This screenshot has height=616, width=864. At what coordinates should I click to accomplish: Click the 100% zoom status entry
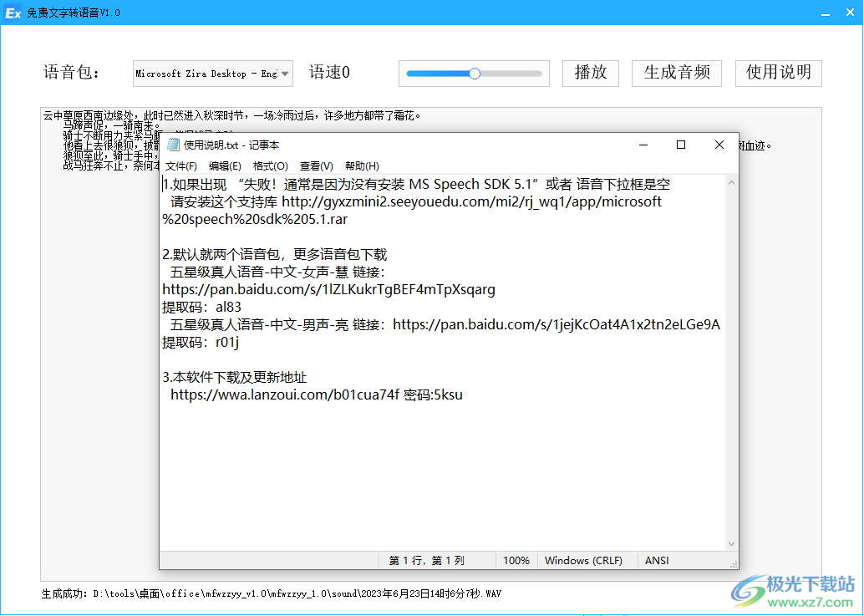[516, 560]
